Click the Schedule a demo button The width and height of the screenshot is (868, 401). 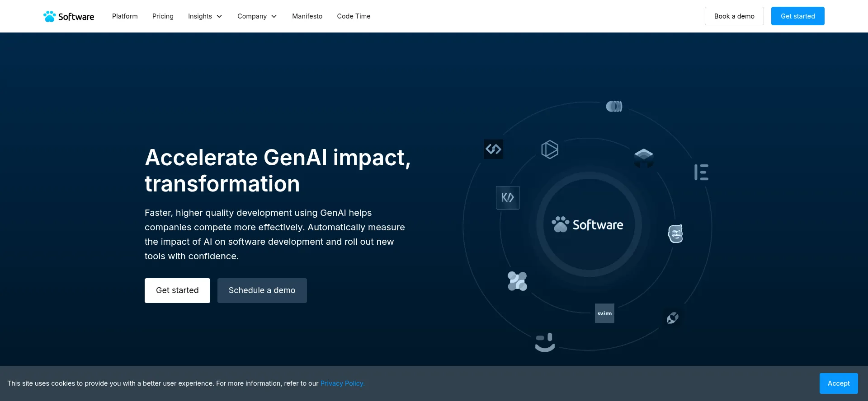262,290
